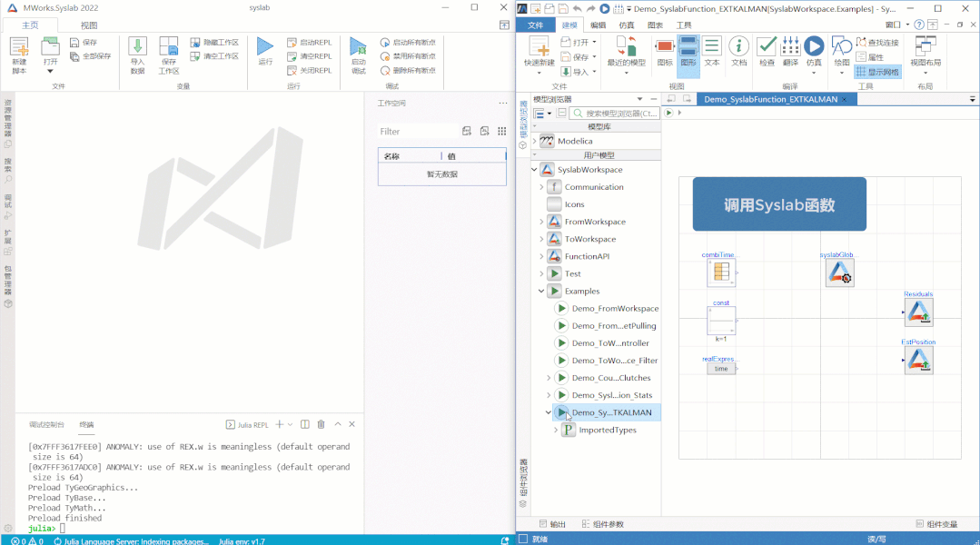Click the 导入数据 import data icon
The width and height of the screenshot is (980, 545).
point(137,46)
